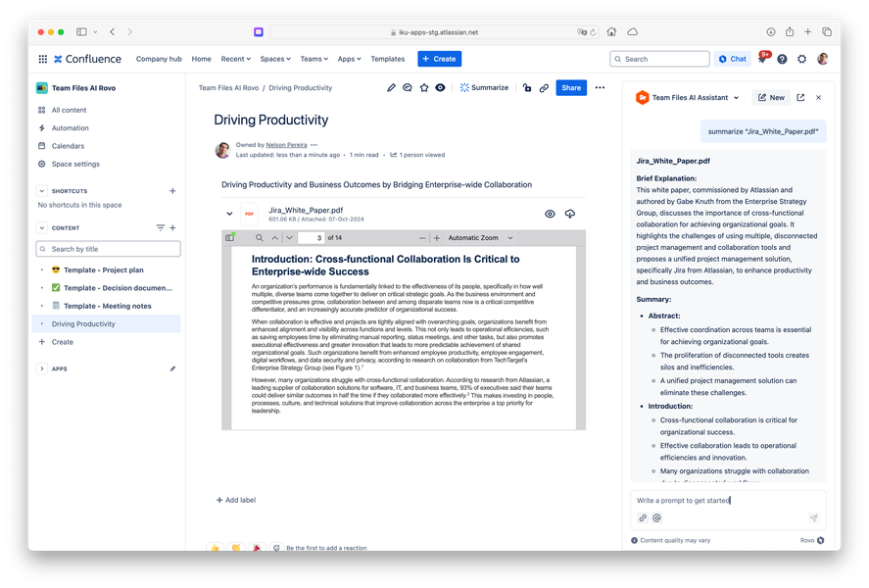The height and width of the screenshot is (588, 869).
Task: Click the Search field in top bar
Action: coord(659,59)
